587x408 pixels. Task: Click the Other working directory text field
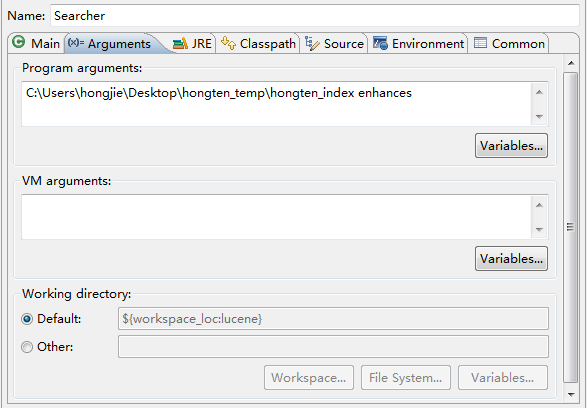[x=334, y=347]
